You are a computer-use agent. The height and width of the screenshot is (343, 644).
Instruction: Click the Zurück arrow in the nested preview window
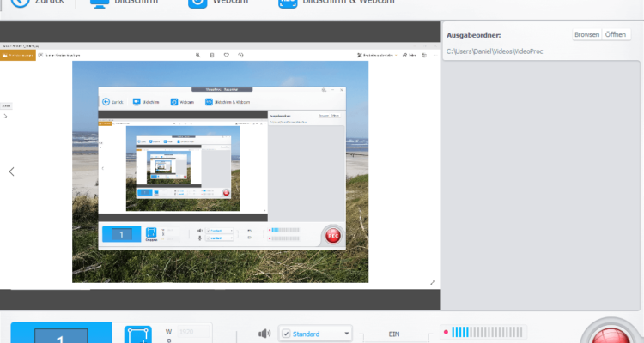pos(106,102)
